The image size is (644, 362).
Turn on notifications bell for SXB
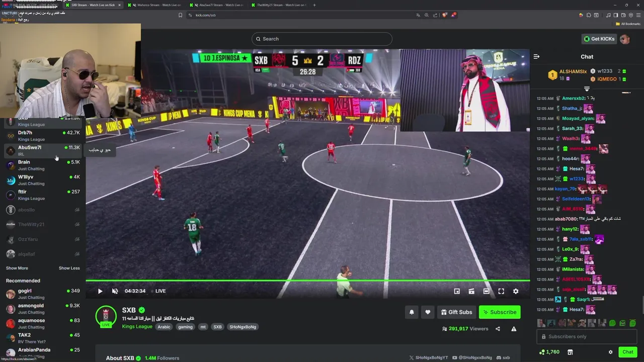412,312
